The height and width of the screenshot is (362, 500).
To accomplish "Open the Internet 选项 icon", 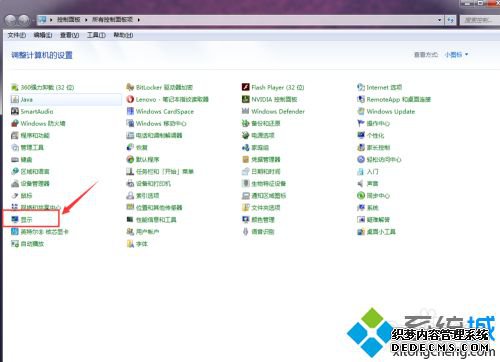I will 361,87.
